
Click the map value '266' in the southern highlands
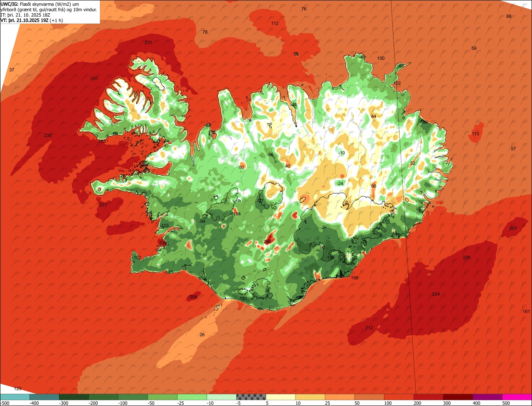[267, 242]
